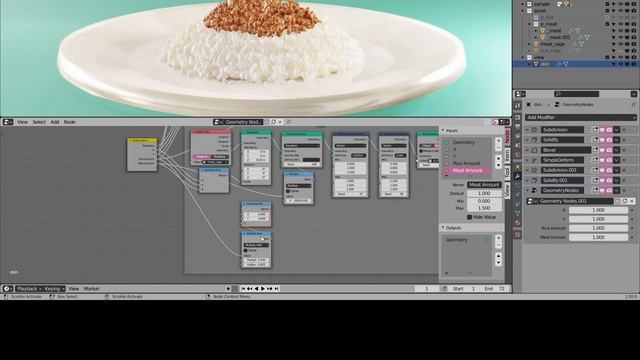Open the Object properties tab
Viewport: 640px width, 360px height.
point(518,167)
